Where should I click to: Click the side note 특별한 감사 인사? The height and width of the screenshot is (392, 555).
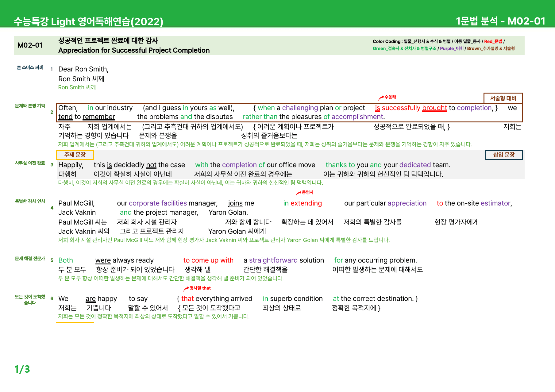tap(30, 201)
